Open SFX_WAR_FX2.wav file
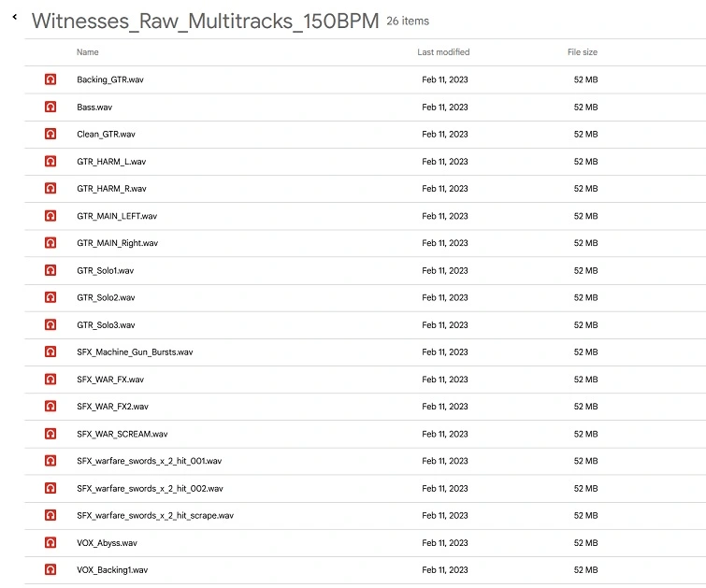 click(x=112, y=407)
